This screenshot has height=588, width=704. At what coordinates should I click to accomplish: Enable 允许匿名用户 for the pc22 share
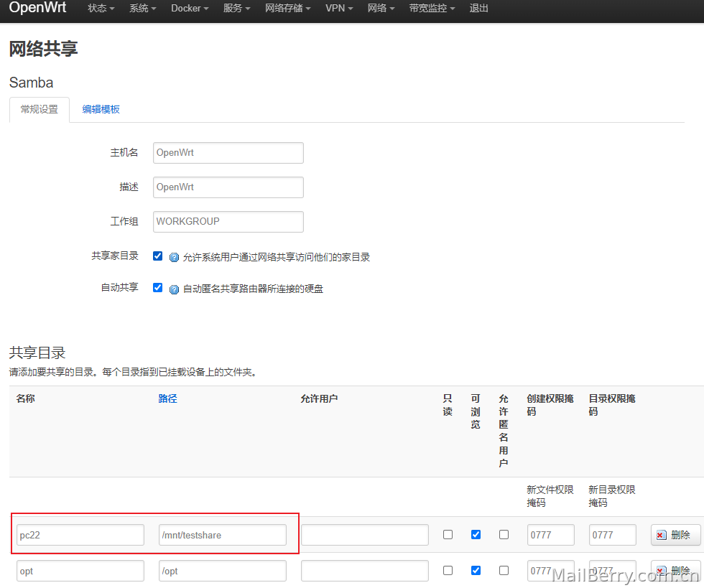point(504,535)
